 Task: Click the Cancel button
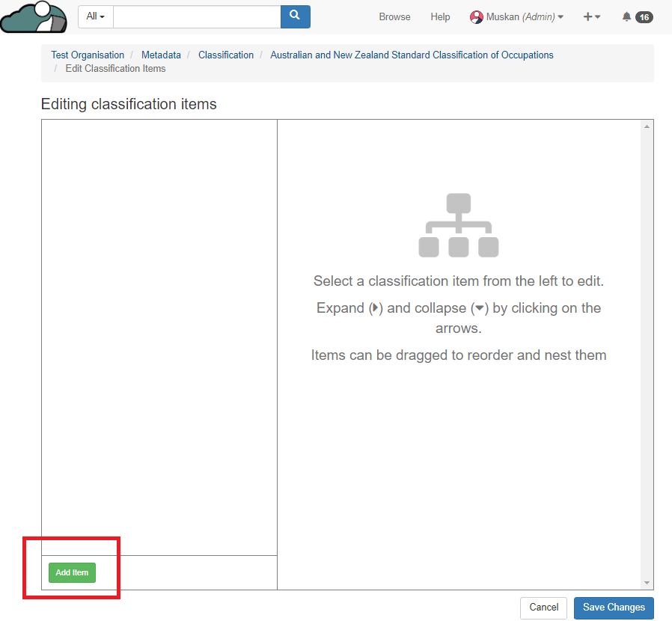click(x=544, y=608)
